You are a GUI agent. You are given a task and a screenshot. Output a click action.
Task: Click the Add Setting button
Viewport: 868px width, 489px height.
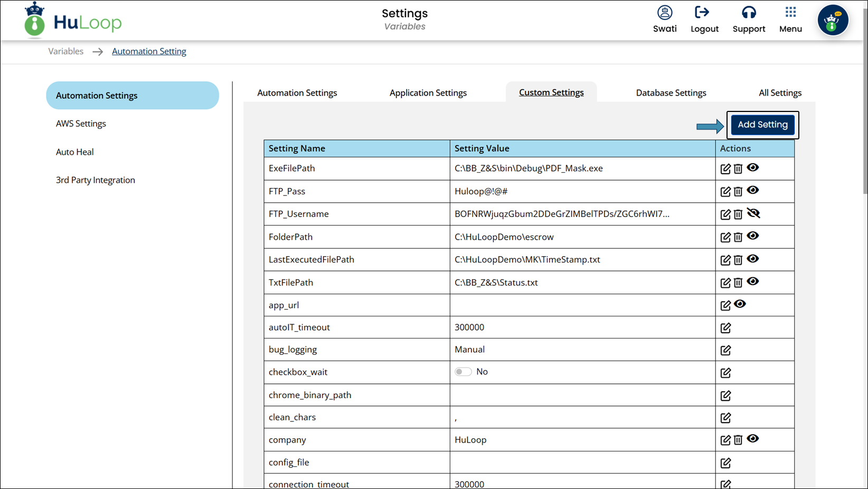[x=762, y=125]
